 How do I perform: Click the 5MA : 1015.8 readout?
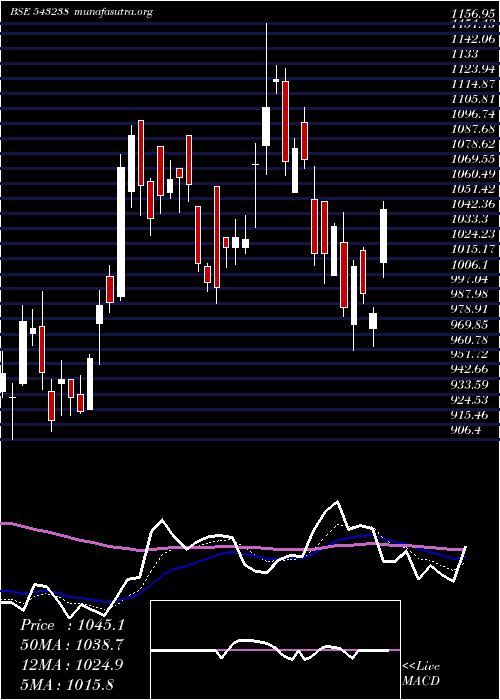coord(67,684)
